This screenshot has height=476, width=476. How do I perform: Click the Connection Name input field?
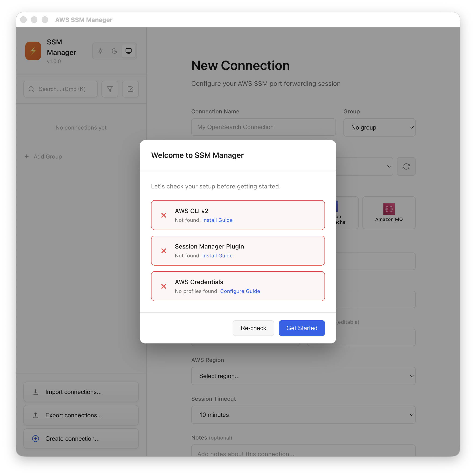[x=263, y=127]
